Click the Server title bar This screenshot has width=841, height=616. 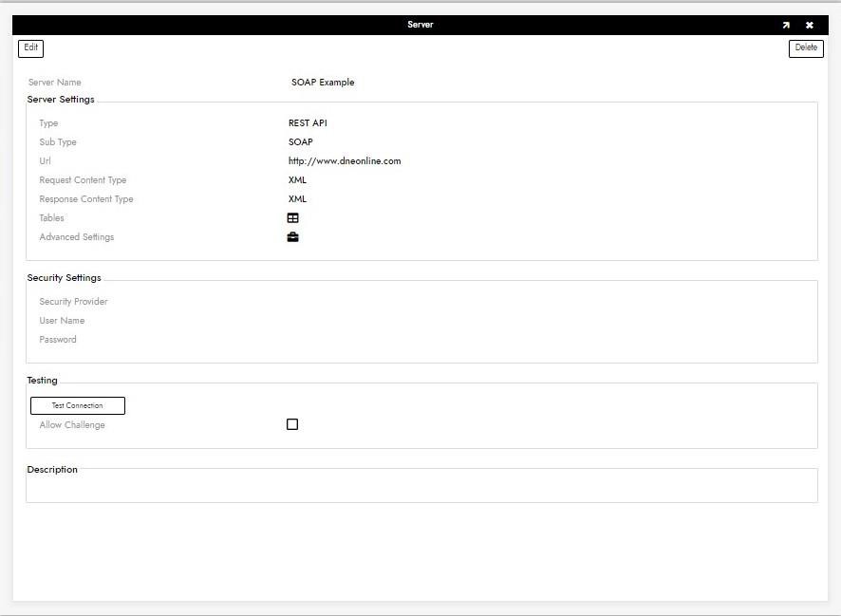click(420, 25)
